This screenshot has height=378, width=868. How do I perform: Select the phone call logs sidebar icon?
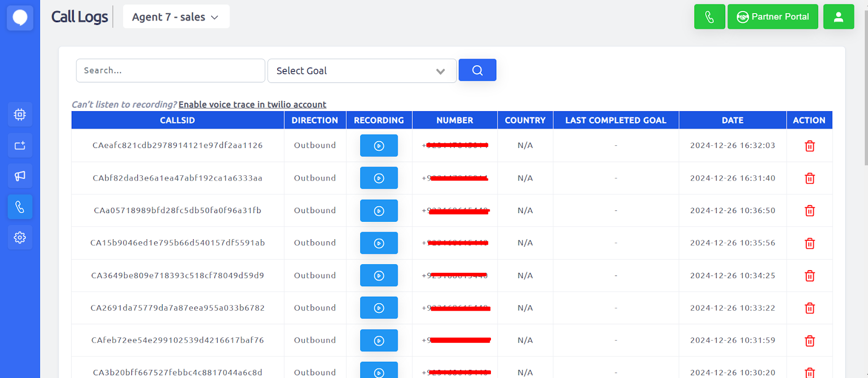coord(20,207)
